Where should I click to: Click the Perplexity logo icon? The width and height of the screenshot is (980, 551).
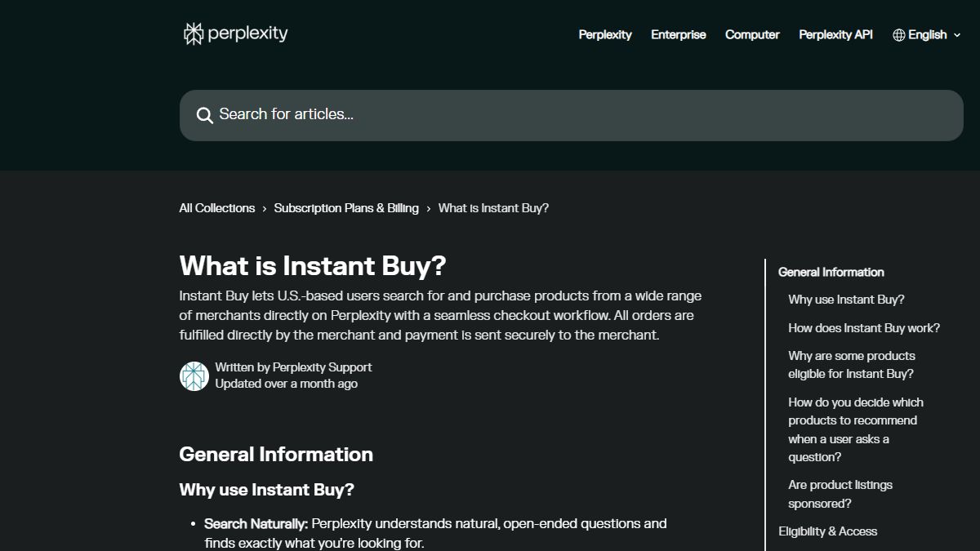click(x=193, y=33)
